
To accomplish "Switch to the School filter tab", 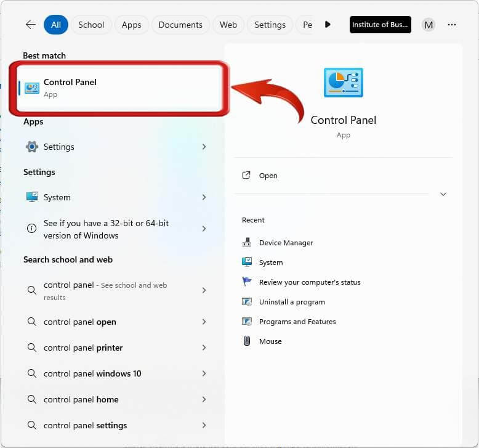I will pos(91,25).
